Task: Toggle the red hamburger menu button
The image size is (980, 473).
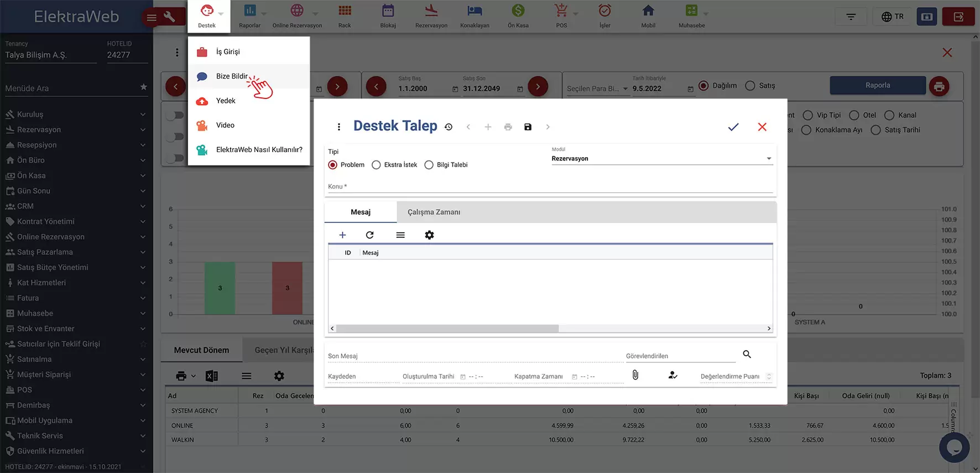Action: pyautogui.click(x=151, y=18)
